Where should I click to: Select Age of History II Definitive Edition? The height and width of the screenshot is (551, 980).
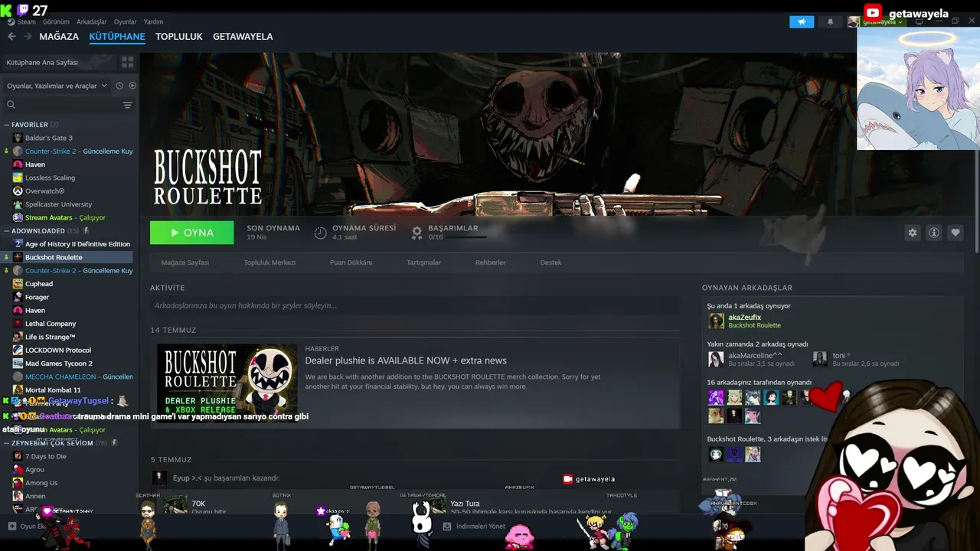pos(77,244)
